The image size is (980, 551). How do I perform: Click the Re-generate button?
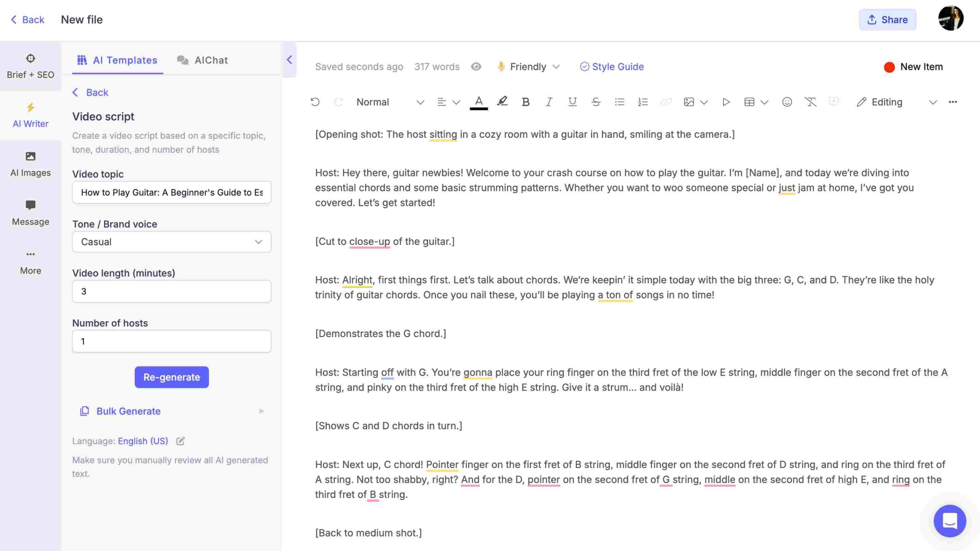tap(171, 377)
